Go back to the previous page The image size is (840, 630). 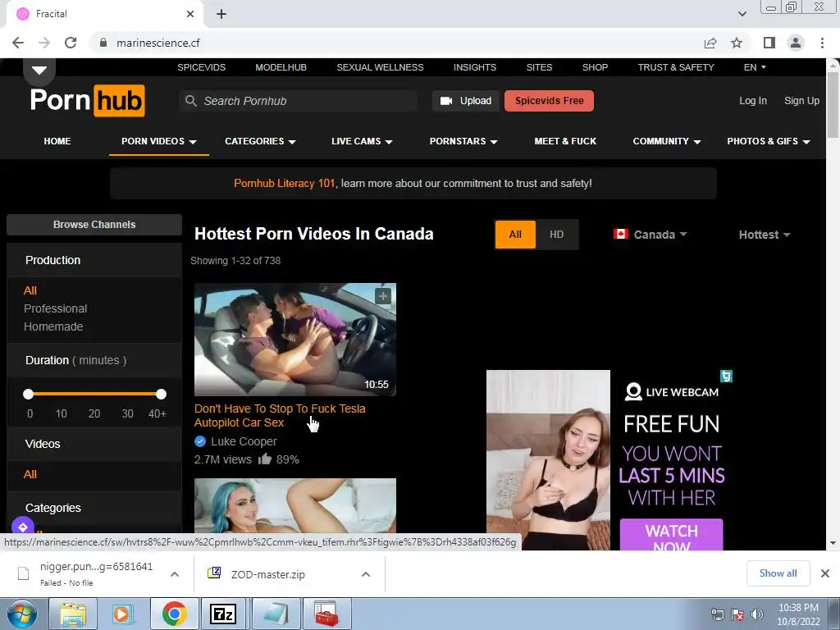(18, 43)
